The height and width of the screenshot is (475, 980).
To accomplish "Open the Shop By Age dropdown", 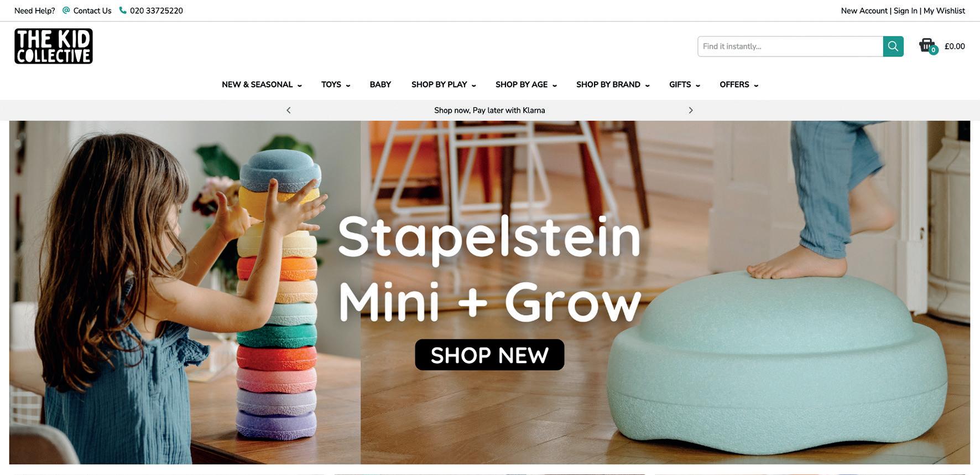I will click(526, 85).
